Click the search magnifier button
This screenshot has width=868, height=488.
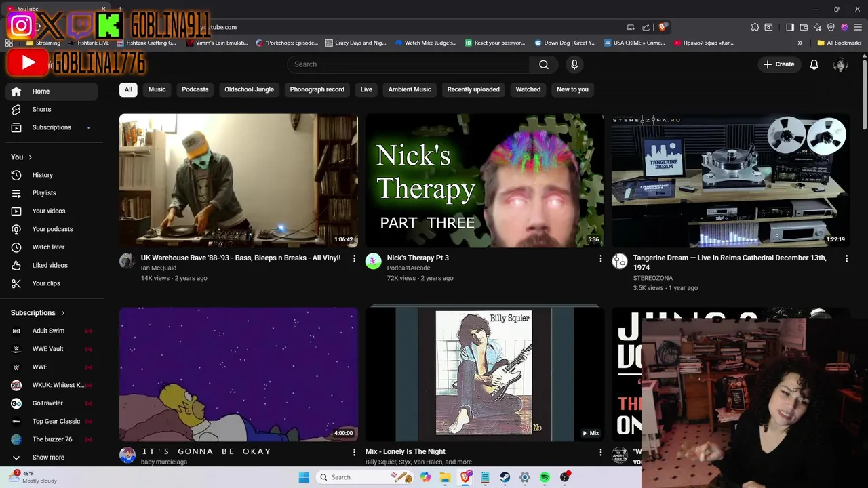tap(544, 64)
